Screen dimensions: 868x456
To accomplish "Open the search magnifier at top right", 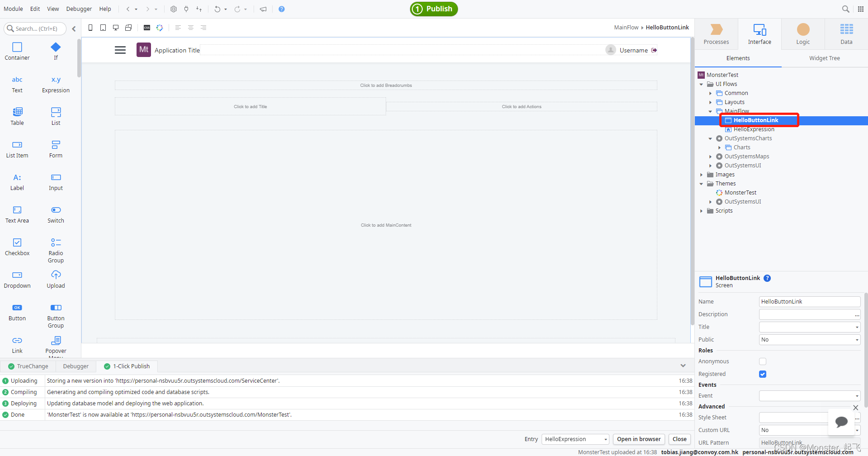I will pos(845,9).
